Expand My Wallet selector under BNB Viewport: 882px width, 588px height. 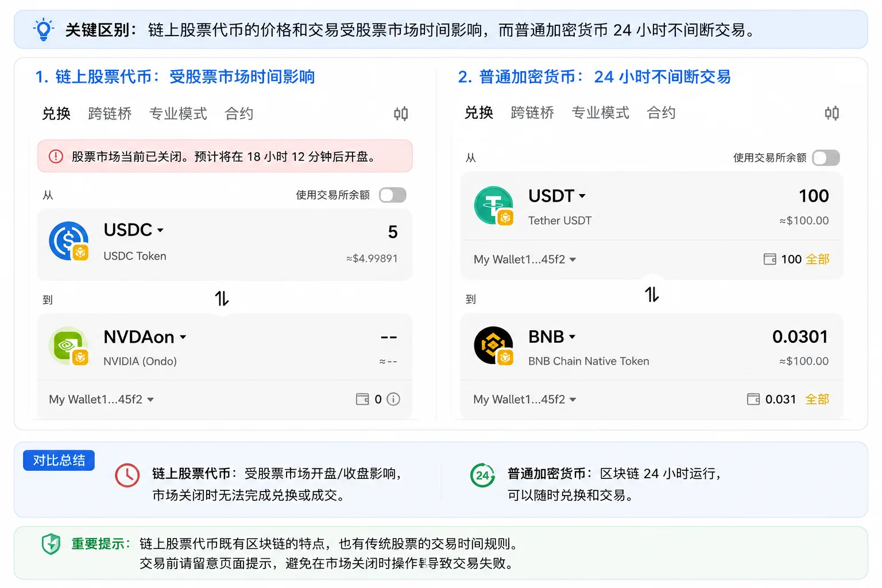click(x=525, y=399)
